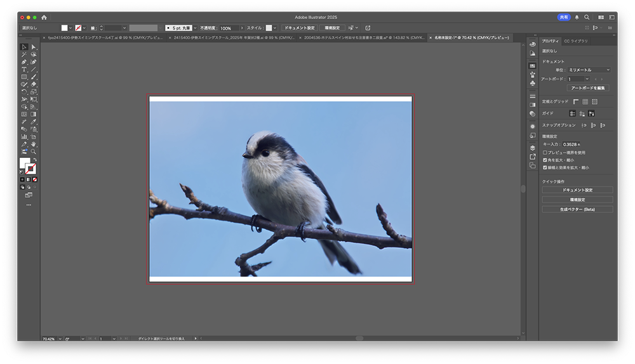Viewport: 635px width, 364px height.
Task: Pick the Rotate tool
Action: 24,92
